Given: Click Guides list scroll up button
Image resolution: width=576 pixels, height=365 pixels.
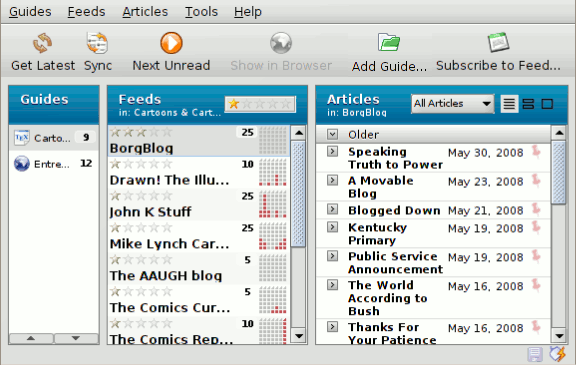Looking at the screenshot, I should [31, 338].
